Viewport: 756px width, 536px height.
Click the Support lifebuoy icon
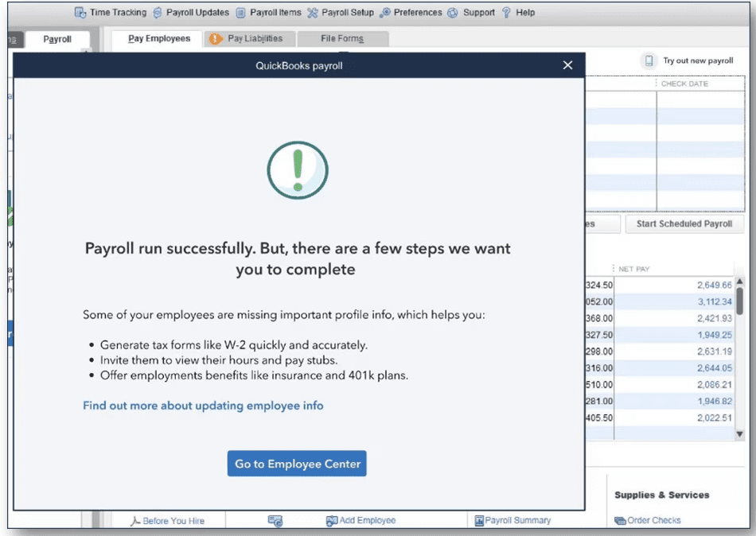452,13
